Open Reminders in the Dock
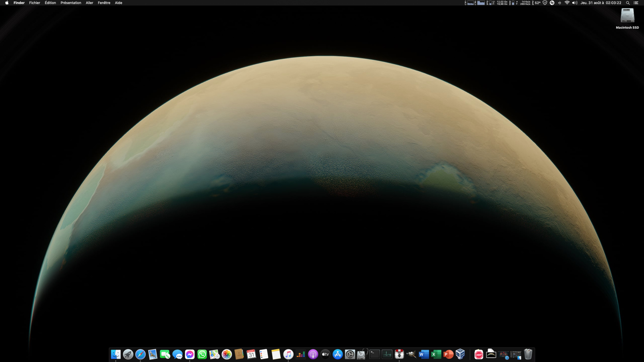This screenshot has height=362, width=644. pos(264,354)
